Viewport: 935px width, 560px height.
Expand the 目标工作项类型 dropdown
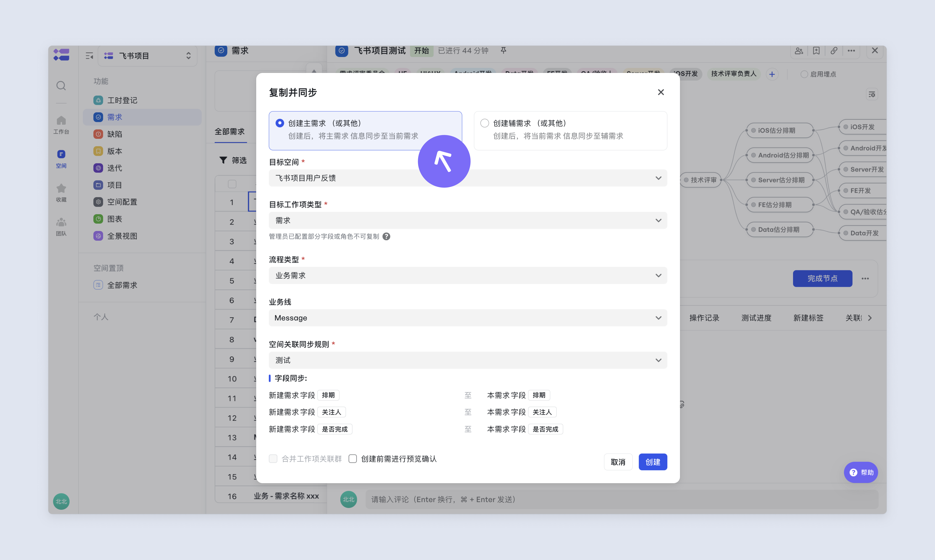(x=468, y=221)
